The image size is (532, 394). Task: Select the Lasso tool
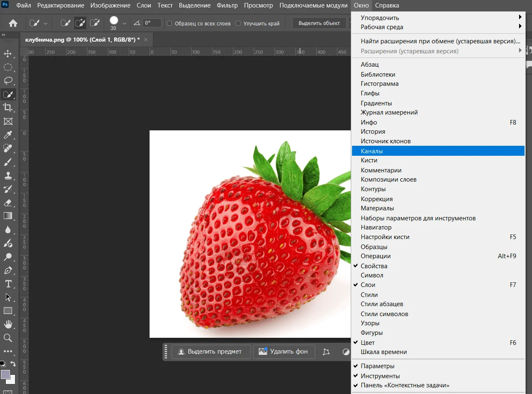(x=7, y=81)
